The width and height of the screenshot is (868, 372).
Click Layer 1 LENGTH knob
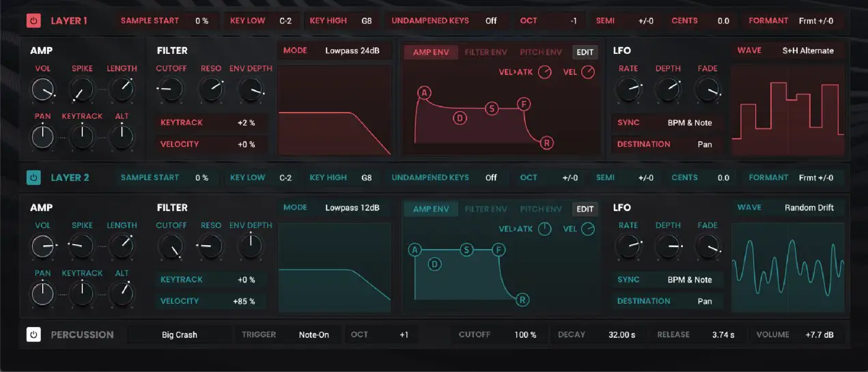pyautogui.click(x=122, y=89)
